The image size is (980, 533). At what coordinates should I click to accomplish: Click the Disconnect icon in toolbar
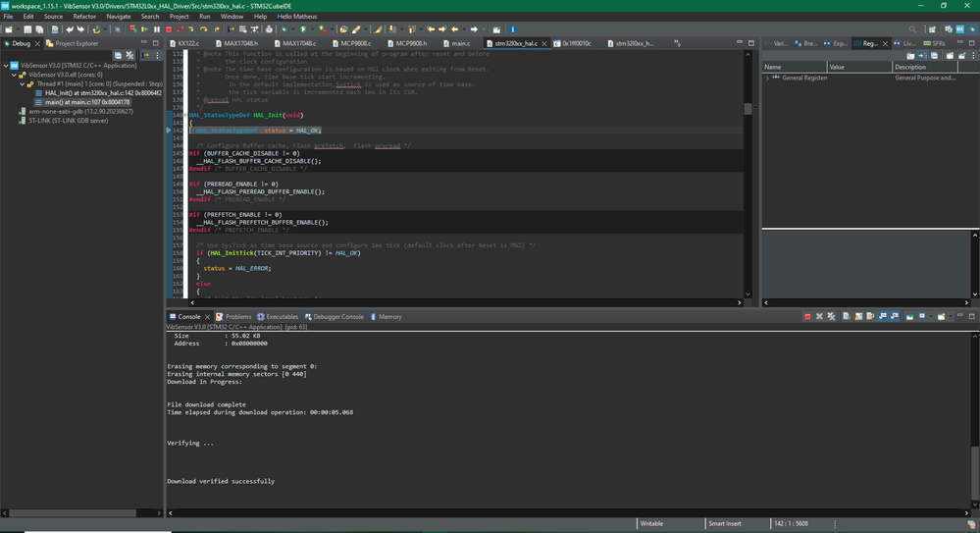tap(180, 29)
